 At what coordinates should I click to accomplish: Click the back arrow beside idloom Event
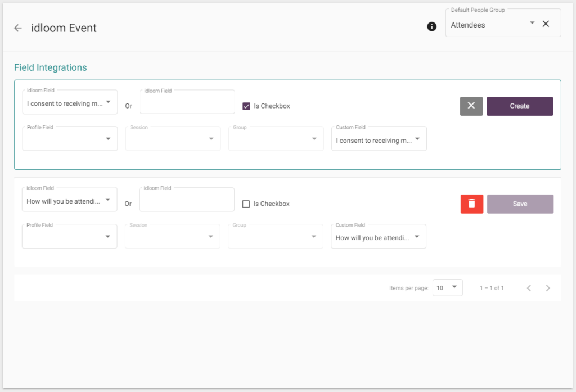(x=18, y=28)
